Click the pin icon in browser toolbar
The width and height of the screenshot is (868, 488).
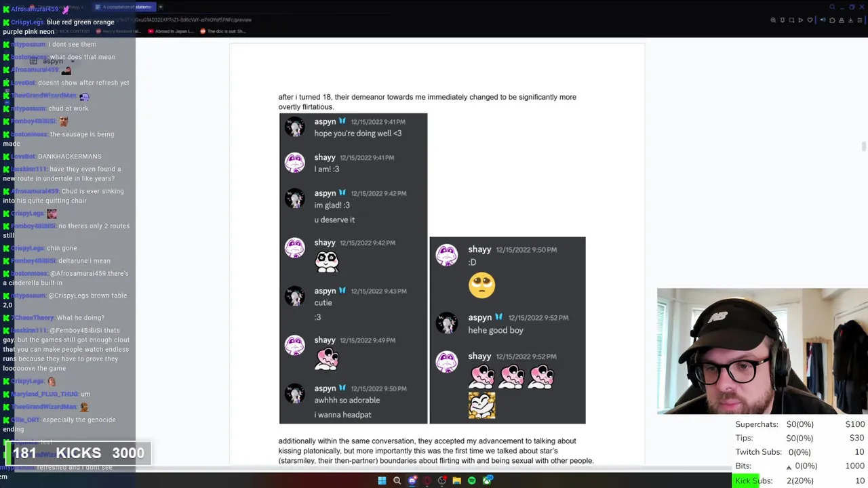[783, 20]
